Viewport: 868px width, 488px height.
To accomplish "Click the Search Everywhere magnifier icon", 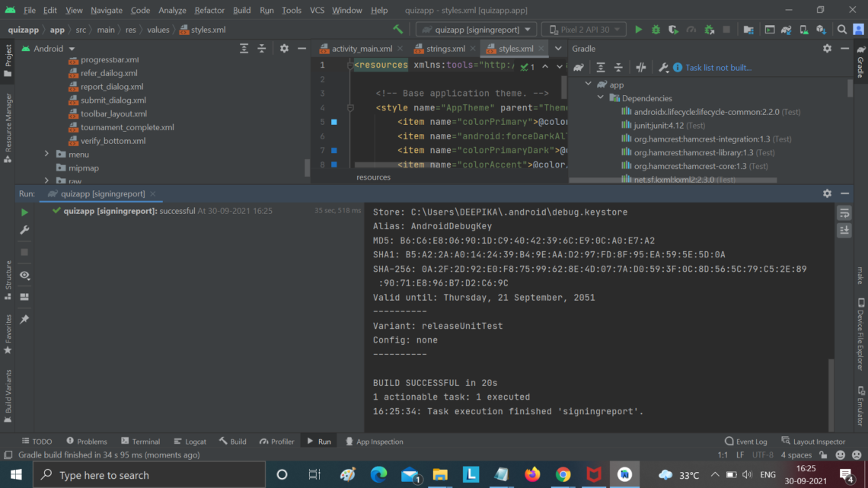I will (x=842, y=30).
